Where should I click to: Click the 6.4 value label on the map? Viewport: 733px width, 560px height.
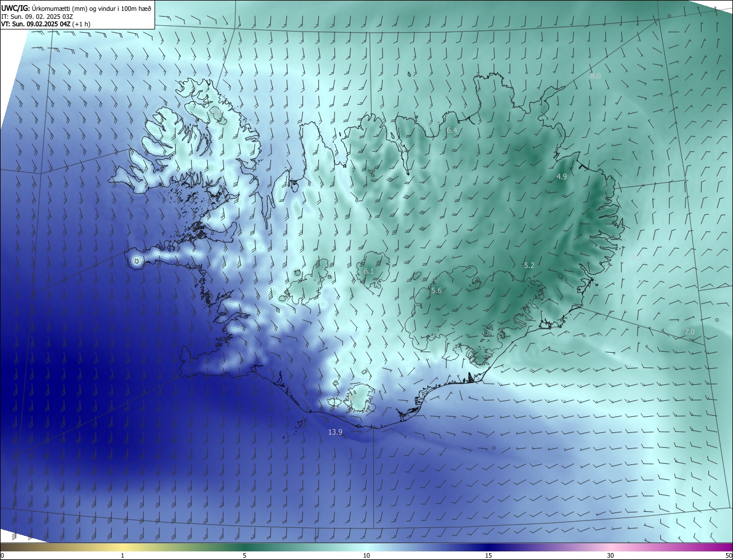pos(452,131)
